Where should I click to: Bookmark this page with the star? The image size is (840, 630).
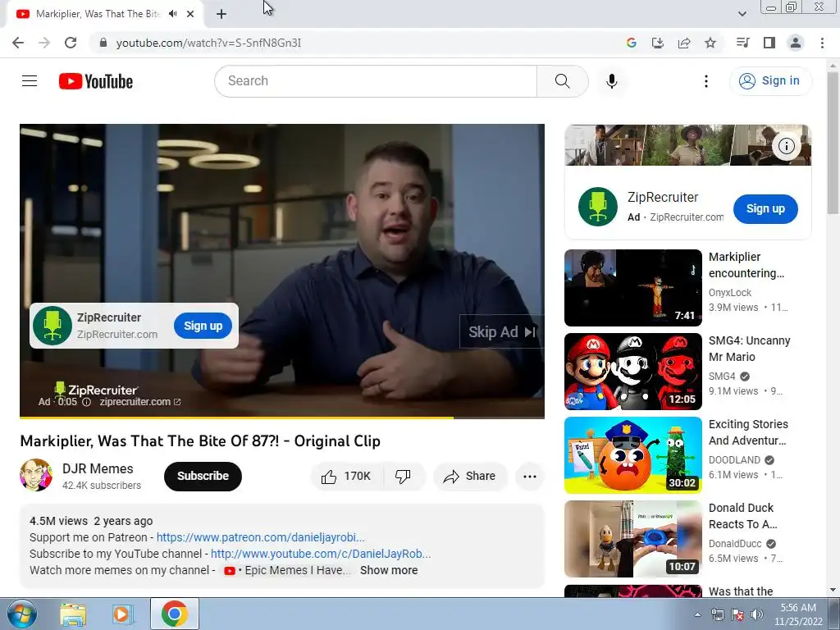pos(710,43)
